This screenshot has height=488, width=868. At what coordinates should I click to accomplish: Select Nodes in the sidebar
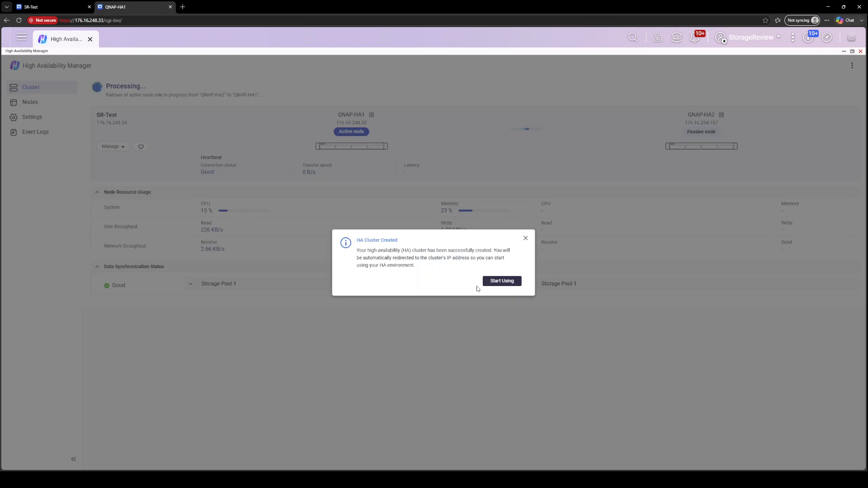(x=42, y=102)
